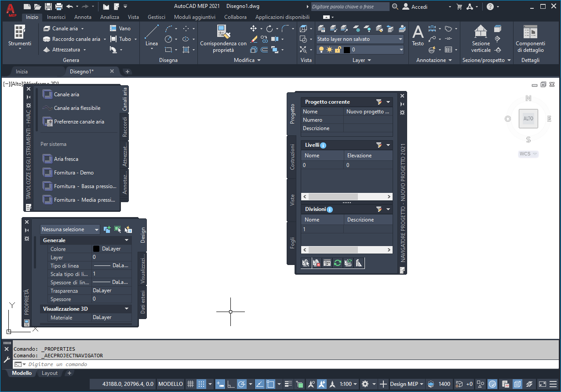Switch to Costruzioni tab in Project Navigator
Viewport: 561px width, 392px height.
[292, 157]
